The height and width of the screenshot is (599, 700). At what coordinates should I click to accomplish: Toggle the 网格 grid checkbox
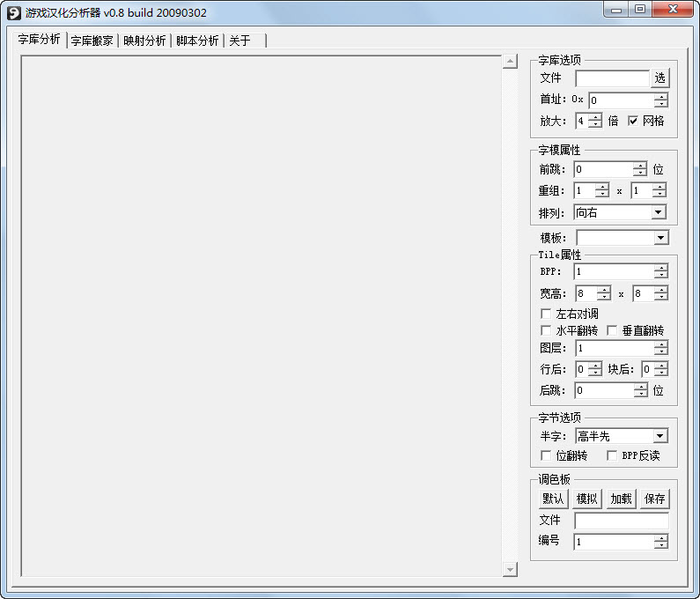point(633,121)
